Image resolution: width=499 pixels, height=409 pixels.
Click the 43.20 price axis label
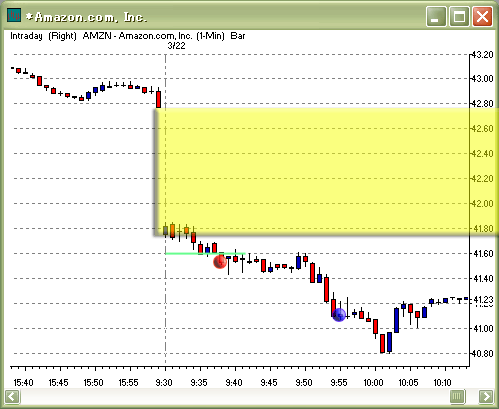coord(483,55)
